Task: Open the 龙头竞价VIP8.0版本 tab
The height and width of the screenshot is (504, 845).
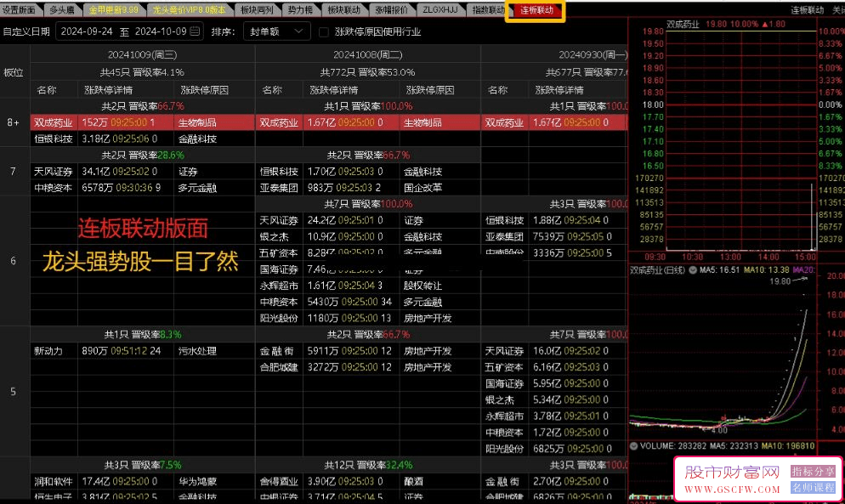Action: click(189, 9)
